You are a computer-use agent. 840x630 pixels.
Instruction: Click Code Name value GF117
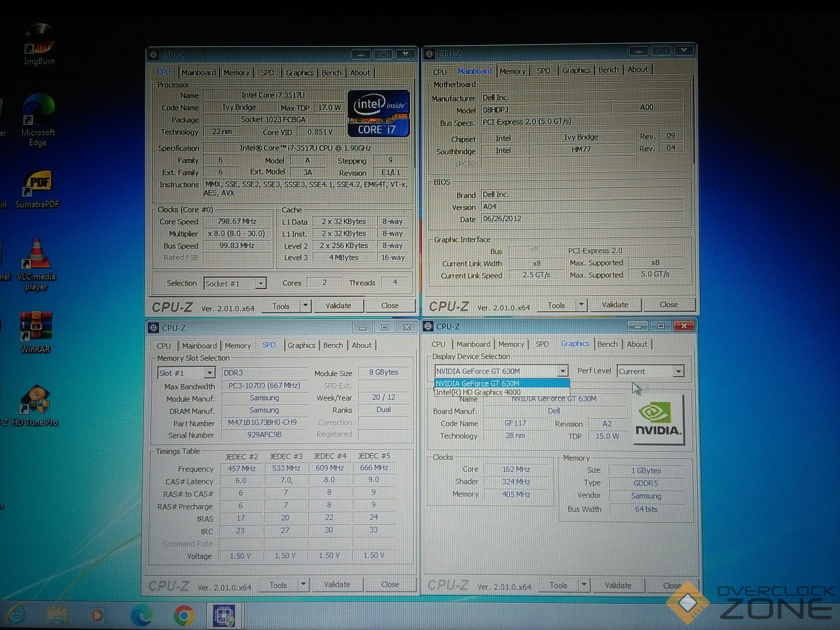point(515,423)
